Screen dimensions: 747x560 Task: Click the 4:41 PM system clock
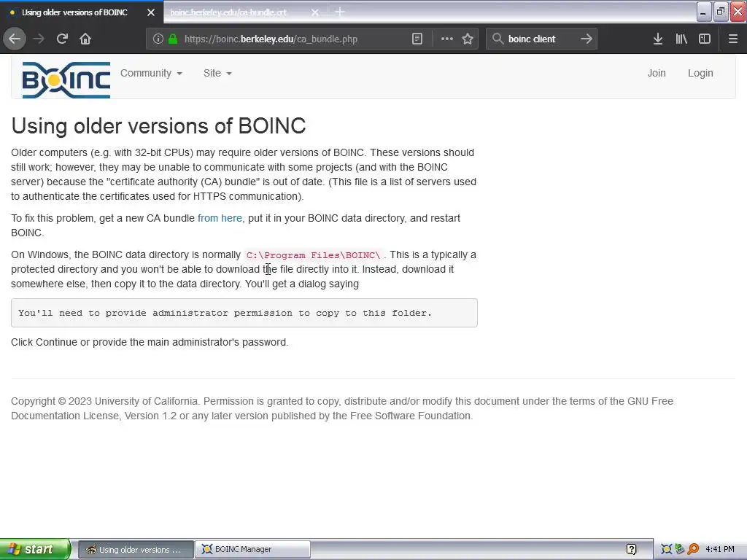coord(720,549)
